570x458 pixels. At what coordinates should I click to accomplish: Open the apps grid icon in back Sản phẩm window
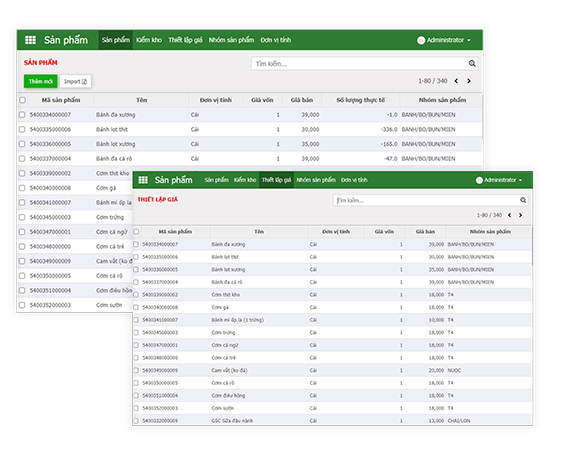30,40
